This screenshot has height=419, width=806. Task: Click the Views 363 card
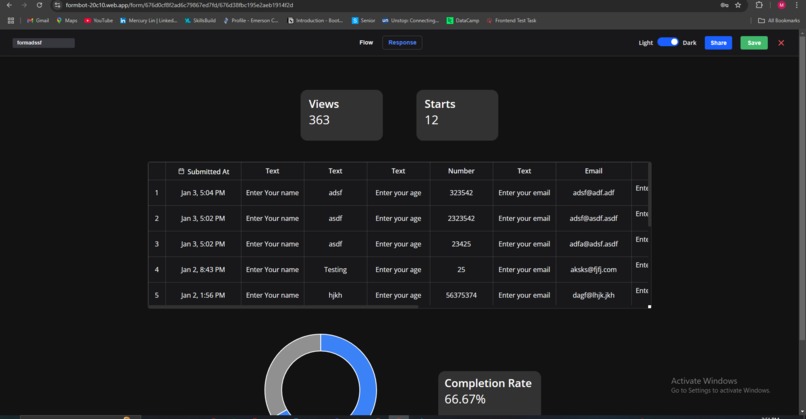pyautogui.click(x=341, y=115)
